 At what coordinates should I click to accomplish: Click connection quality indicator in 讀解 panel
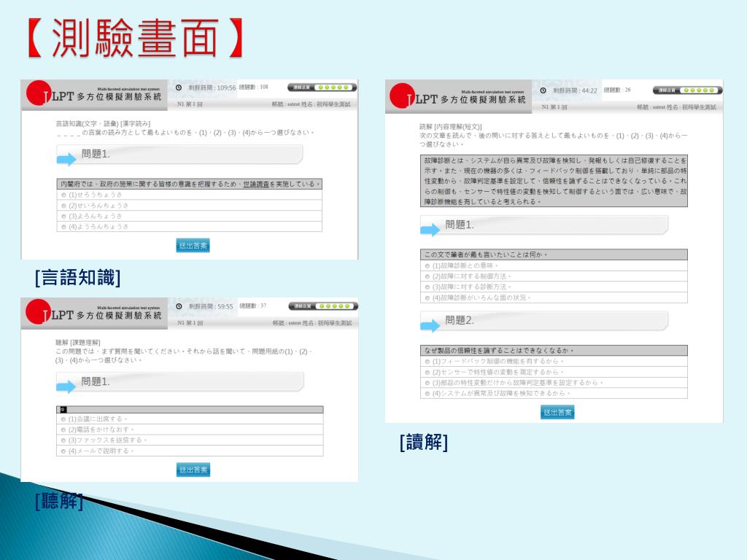click(687, 90)
